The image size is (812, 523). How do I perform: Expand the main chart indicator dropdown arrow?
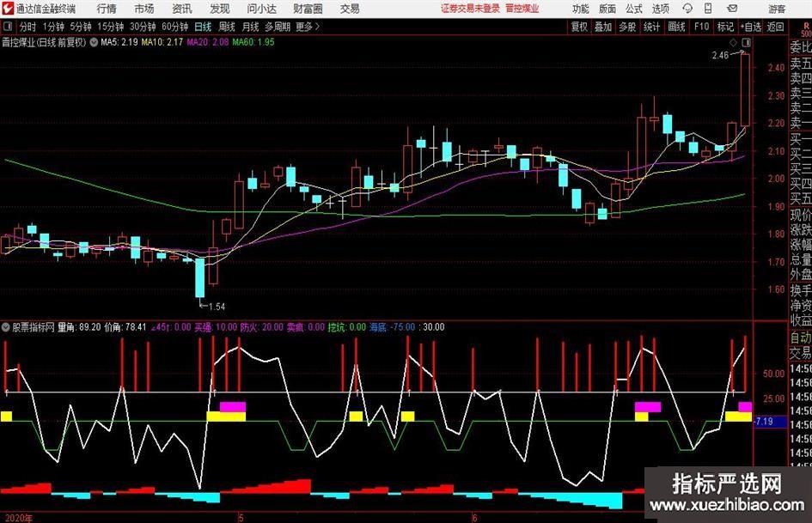94,42
